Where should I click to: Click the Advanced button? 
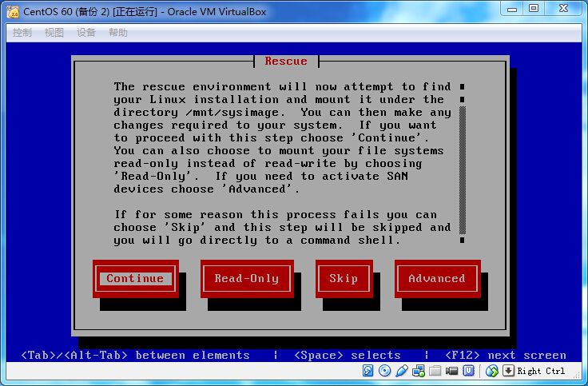[436, 279]
